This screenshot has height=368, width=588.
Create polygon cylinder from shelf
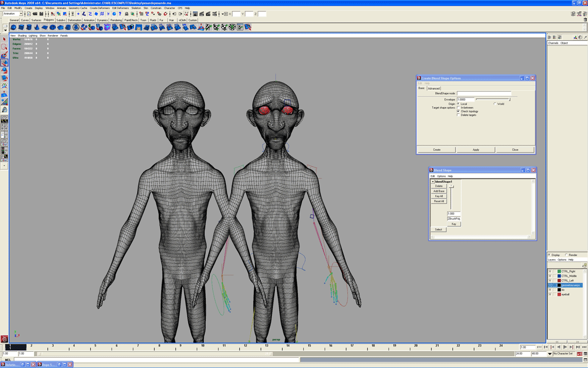click(29, 27)
